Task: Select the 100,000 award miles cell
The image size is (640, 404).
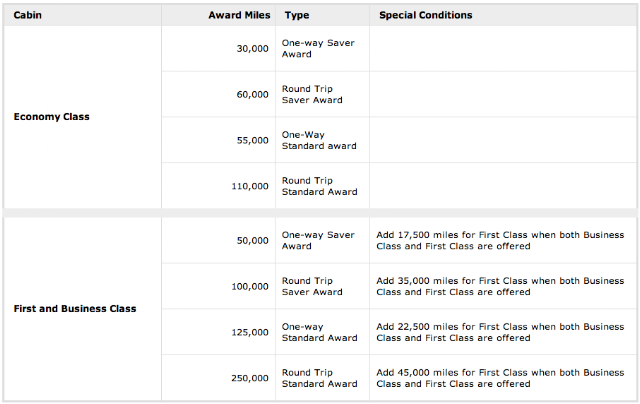Action: pos(249,287)
